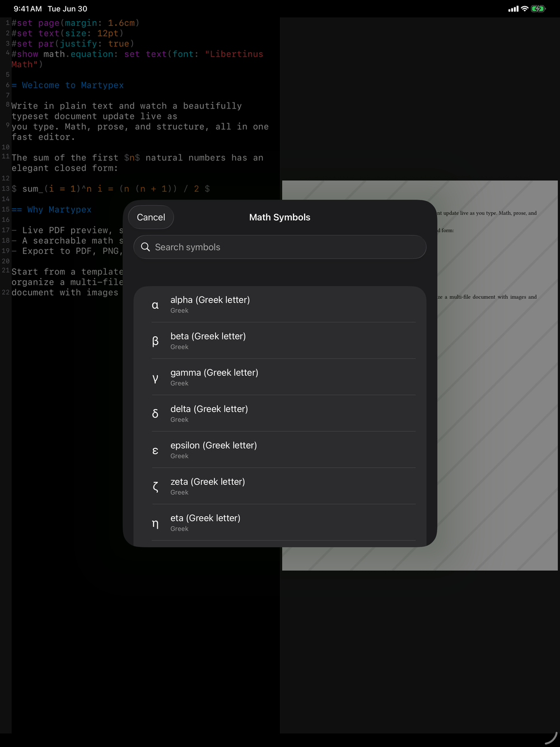Insert the gamma symbol glyph
The width and height of the screenshot is (560, 747).
coord(155,378)
